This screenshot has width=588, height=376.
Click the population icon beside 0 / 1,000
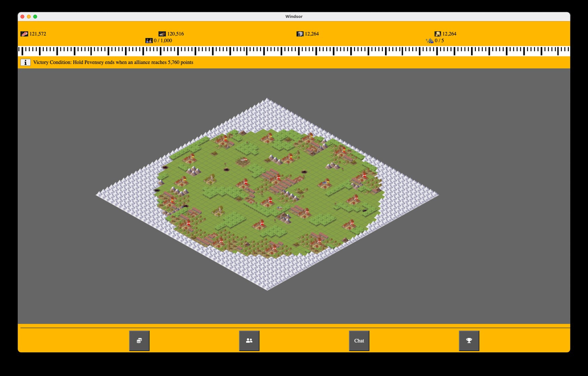pyautogui.click(x=149, y=41)
